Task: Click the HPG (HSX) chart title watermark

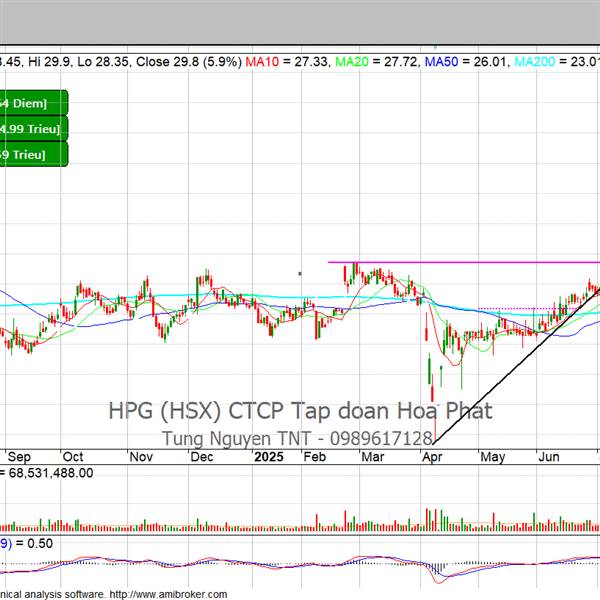Action: [x=300, y=411]
